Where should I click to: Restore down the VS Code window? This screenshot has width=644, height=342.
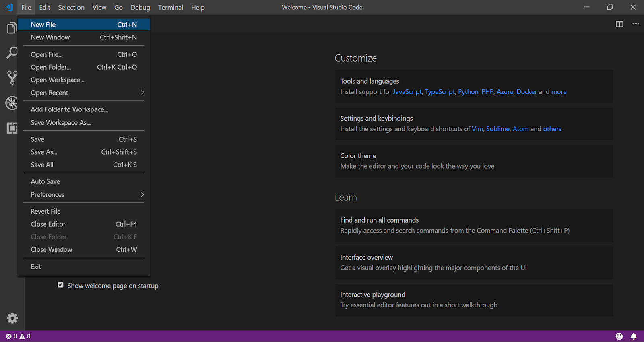[x=610, y=7]
